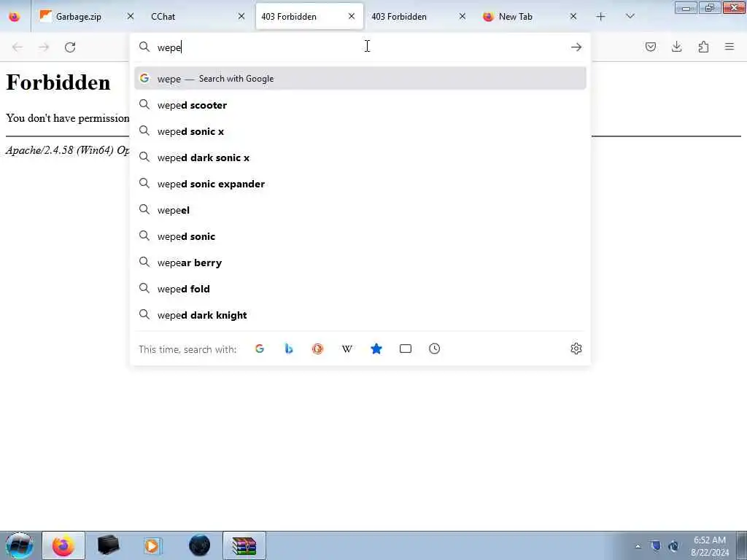Select the 'wepeel' suggestion
Screen dimensions: 747x560
[x=360, y=210]
